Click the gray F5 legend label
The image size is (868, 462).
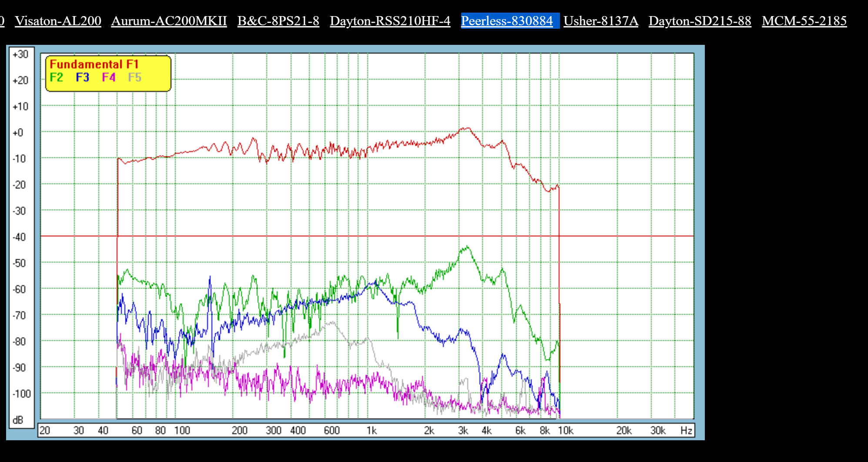click(x=135, y=78)
